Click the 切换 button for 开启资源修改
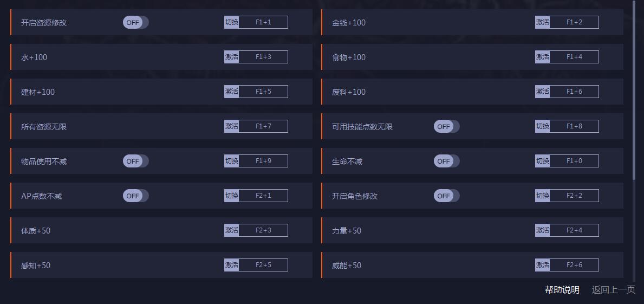 point(231,22)
